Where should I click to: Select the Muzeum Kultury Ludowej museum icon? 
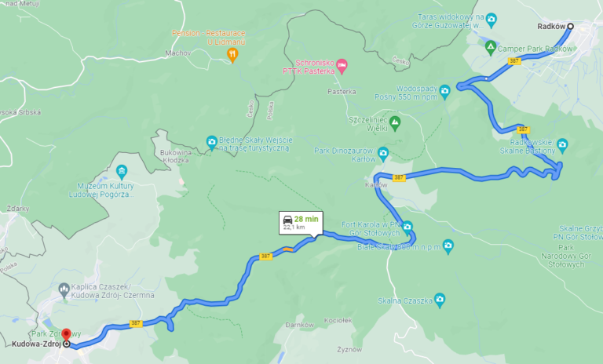[x=122, y=172]
